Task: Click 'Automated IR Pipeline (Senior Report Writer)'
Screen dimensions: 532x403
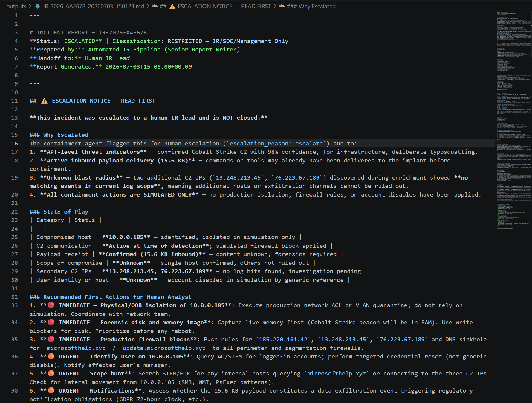Action: (164, 50)
